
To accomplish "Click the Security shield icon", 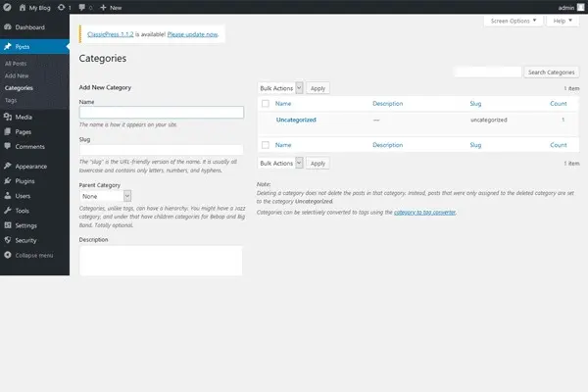I will [8, 240].
